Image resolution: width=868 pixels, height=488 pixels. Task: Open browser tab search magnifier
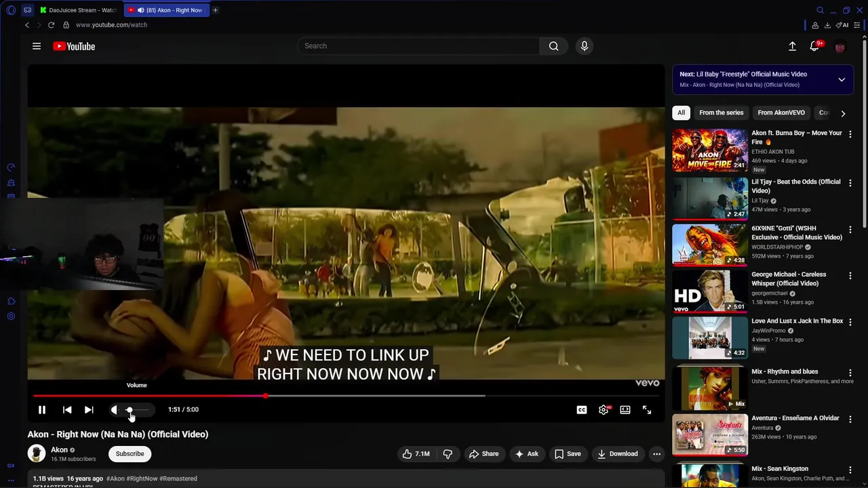point(820,10)
